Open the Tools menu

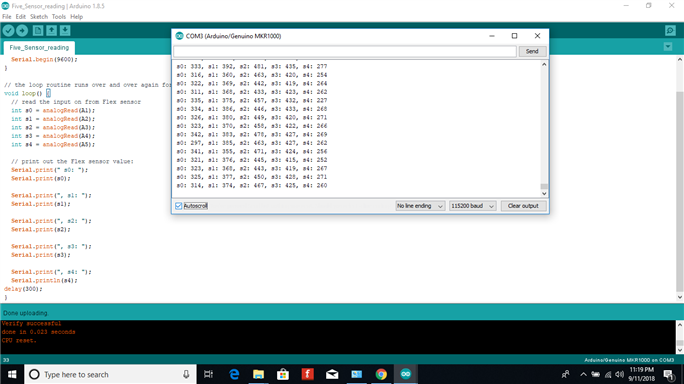[58, 17]
